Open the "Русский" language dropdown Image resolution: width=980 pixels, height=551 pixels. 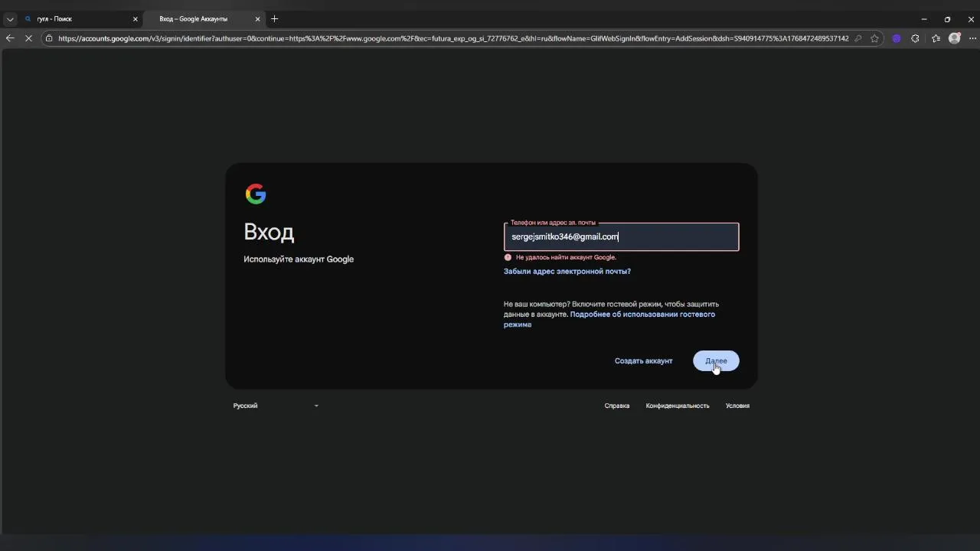[276, 406]
